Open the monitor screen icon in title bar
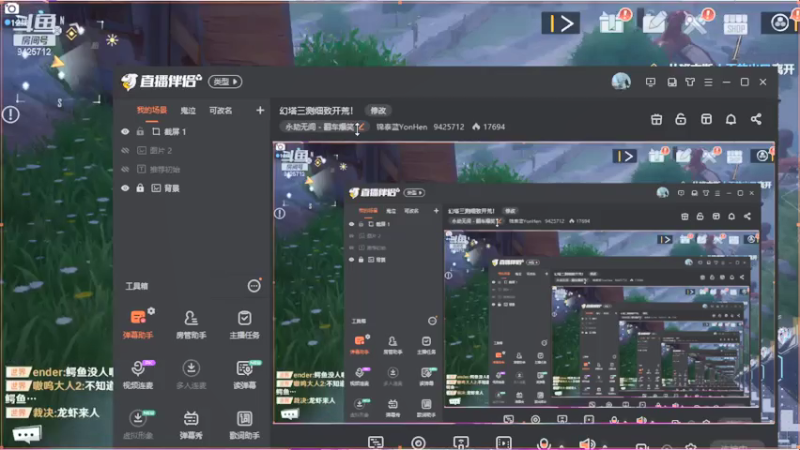The image size is (800, 450). click(651, 82)
